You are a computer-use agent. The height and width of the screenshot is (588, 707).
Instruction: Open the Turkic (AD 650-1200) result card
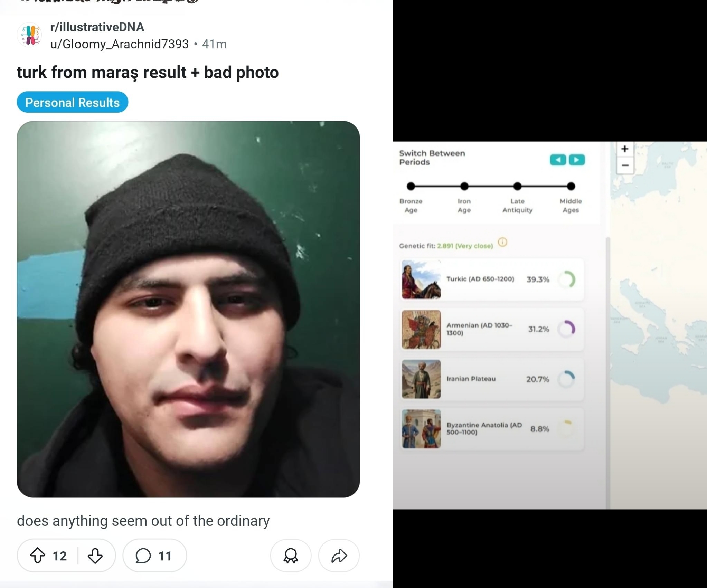click(x=492, y=279)
